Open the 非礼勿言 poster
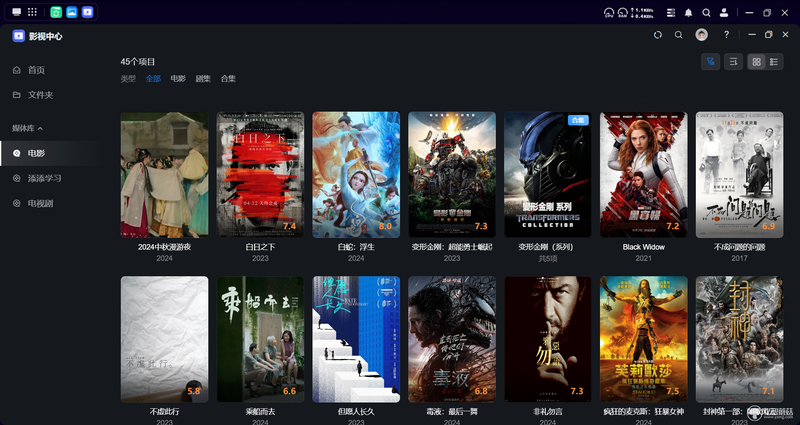Image resolution: width=800 pixels, height=425 pixels. 548,339
